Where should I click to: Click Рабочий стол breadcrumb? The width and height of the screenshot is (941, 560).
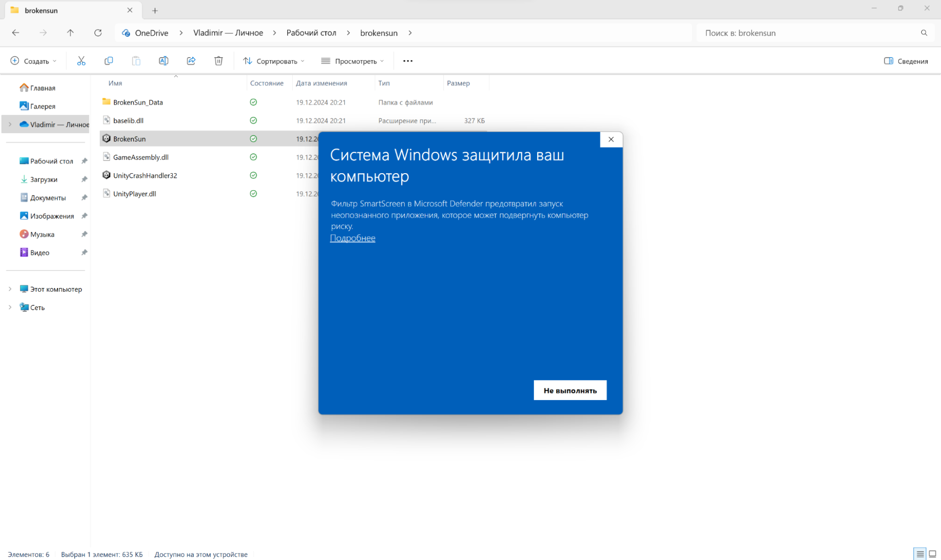click(311, 33)
